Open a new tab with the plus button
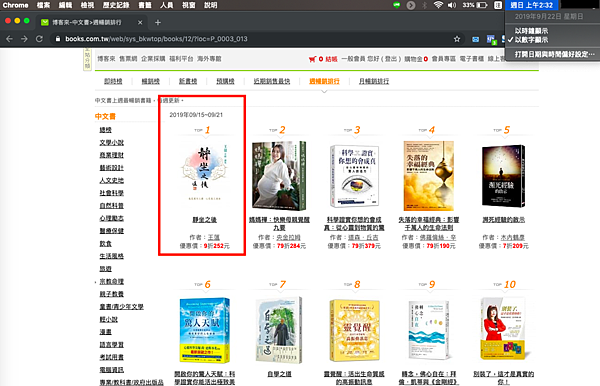 pyautogui.click(x=158, y=23)
